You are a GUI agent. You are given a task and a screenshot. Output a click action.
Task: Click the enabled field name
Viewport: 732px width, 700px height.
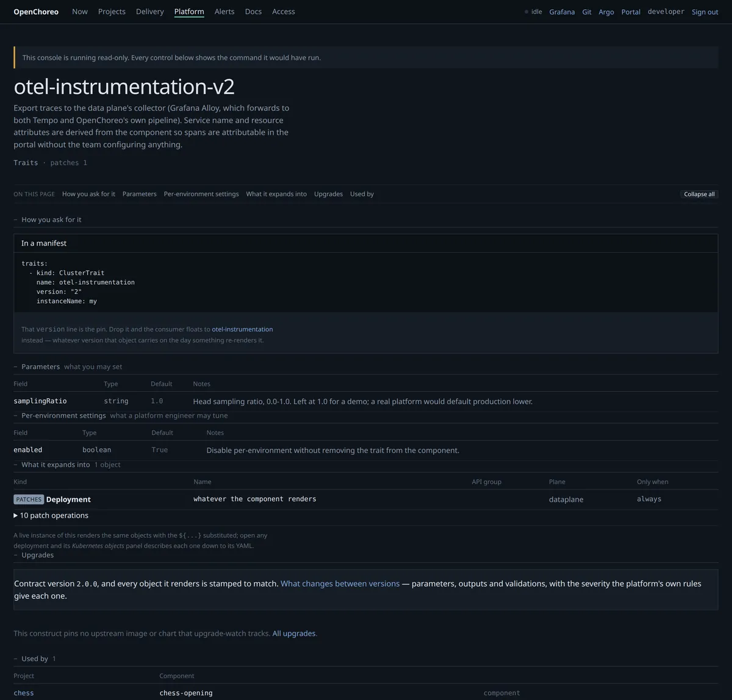(x=28, y=450)
